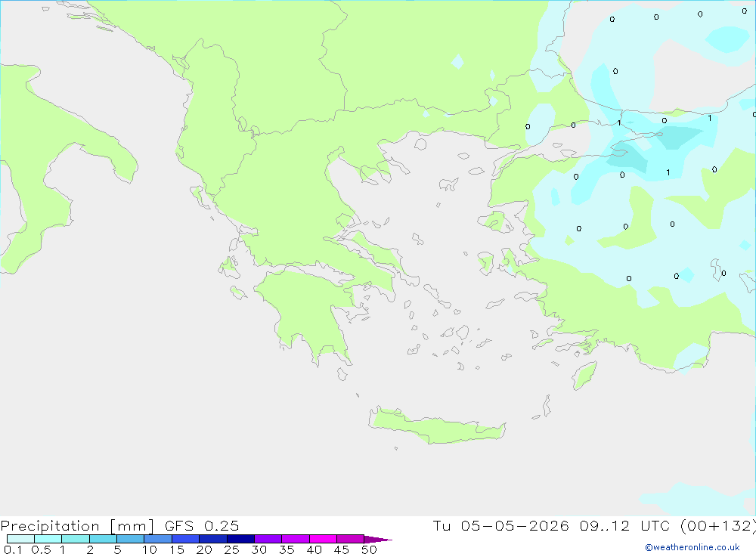756x554 pixels.
Task: Open the weatheronline.co.uk copyright link
Action: coord(692,547)
